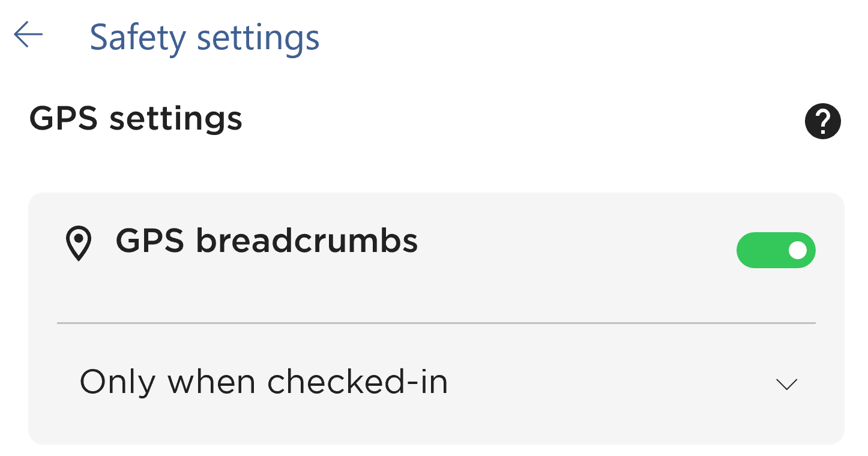Image resolution: width=868 pixels, height=456 pixels.
Task: Click the map marker beside GPS breadcrumbs
Action: (x=79, y=244)
